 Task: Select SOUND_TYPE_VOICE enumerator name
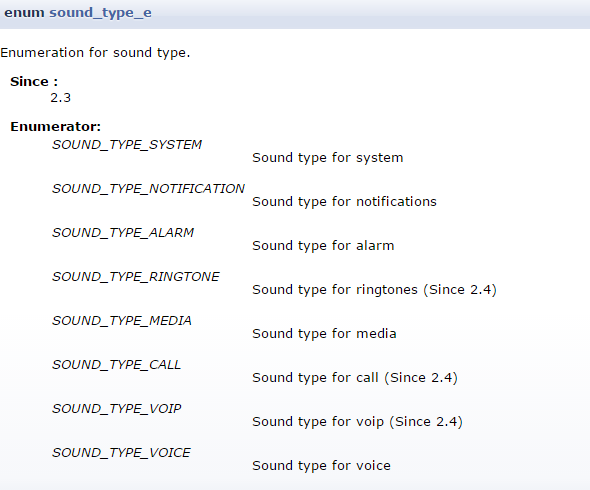pos(121,453)
